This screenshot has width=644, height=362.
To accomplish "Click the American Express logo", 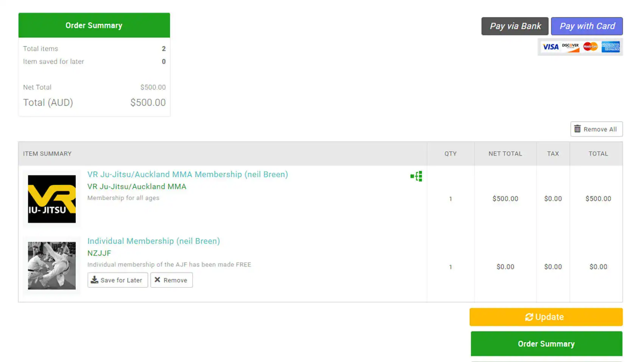I will point(611,47).
